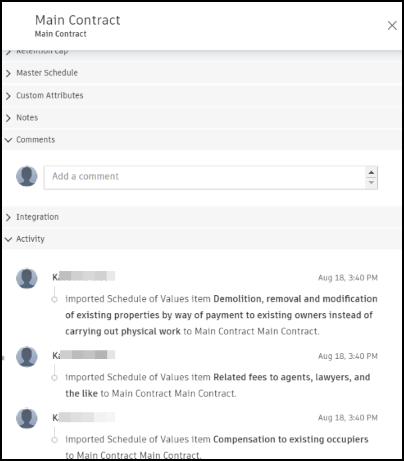Click the Related fees to agents item text
This screenshot has width=404, height=461.
coord(218,385)
